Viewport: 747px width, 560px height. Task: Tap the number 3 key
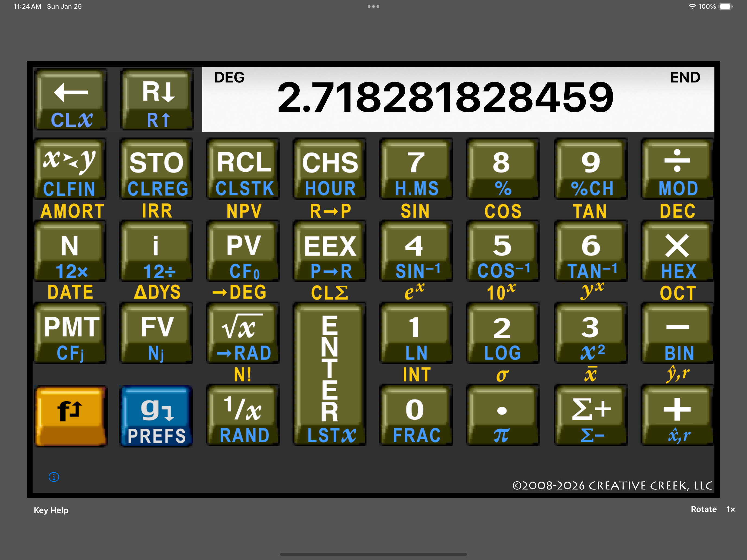click(x=591, y=333)
